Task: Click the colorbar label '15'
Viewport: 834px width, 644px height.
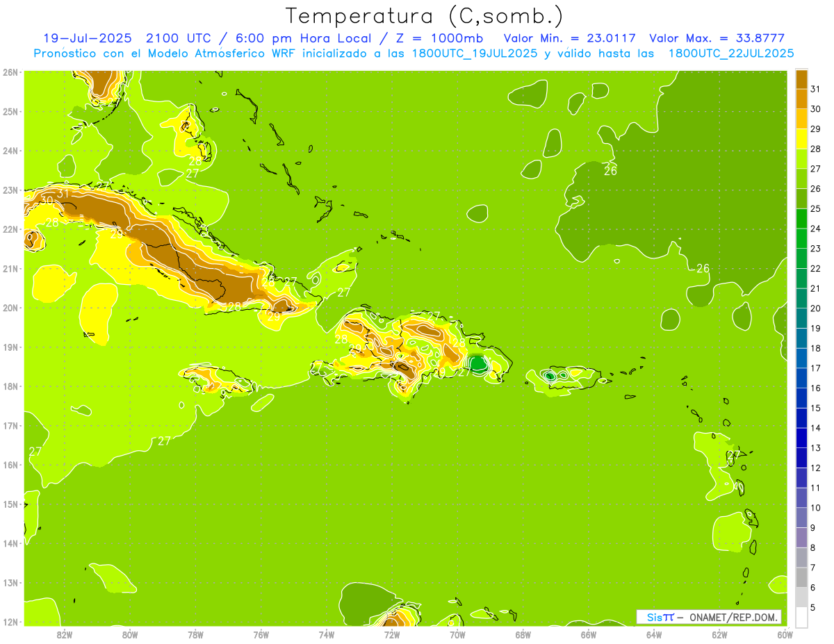Action: 816,408
